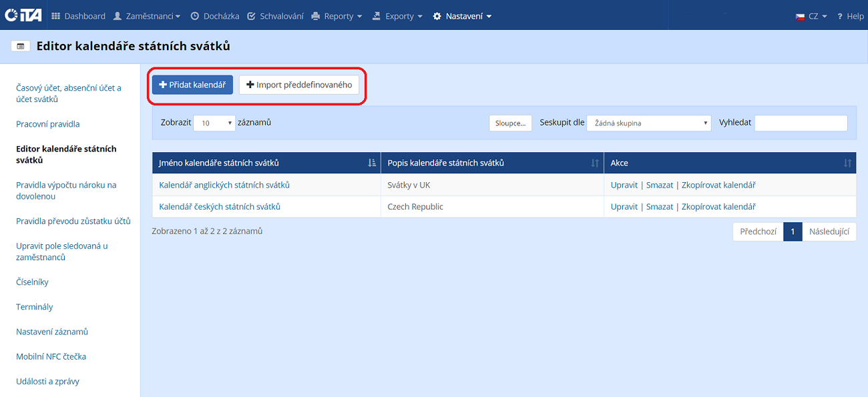Image resolution: width=868 pixels, height=397 pixels.
Task: Focus the Vyhledat search field
Action: coord(801,123)
